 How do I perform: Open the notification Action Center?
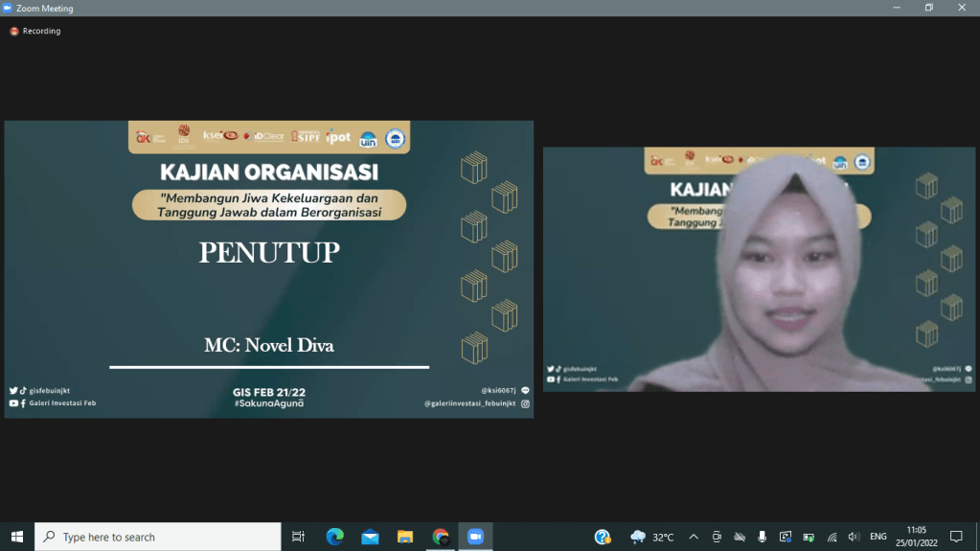tap(956, 537)
